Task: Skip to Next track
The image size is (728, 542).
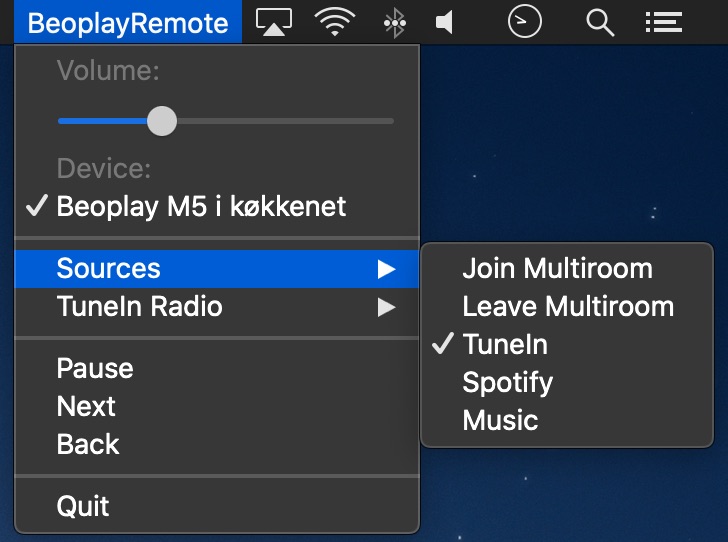Action: [x=217, y=406]
